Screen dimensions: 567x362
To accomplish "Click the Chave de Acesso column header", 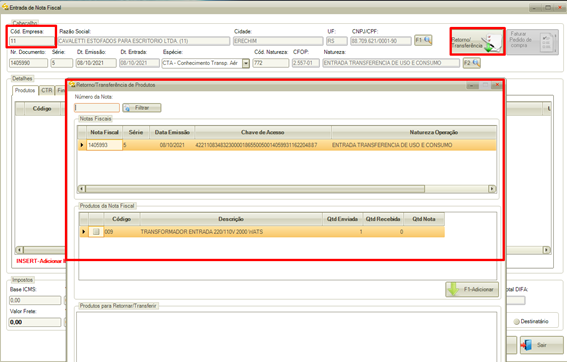I will [x=263, y=132].
